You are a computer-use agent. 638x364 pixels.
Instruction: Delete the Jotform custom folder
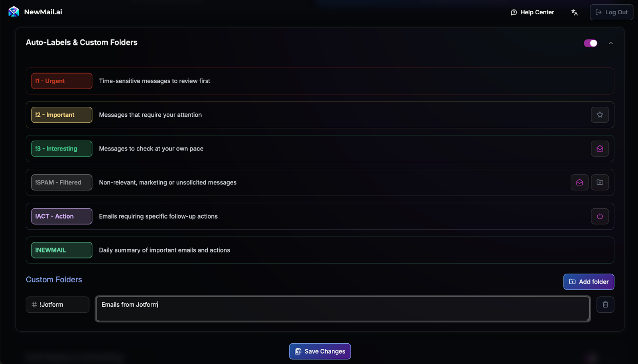click(605, 305)
